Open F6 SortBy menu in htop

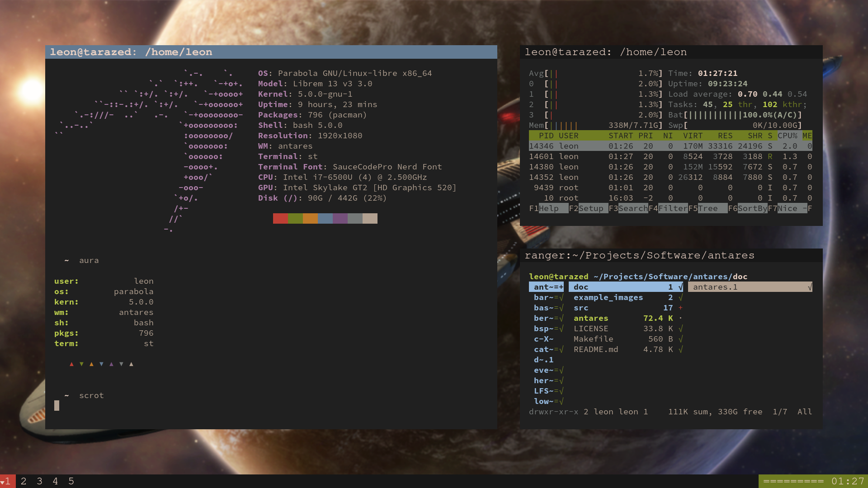(752, 208)
